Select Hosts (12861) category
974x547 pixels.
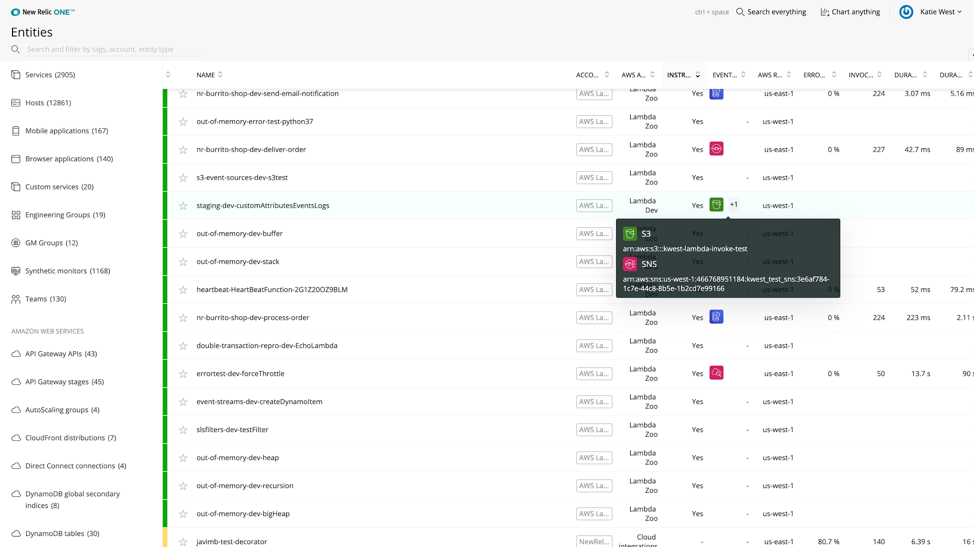(x=48, y=102)
